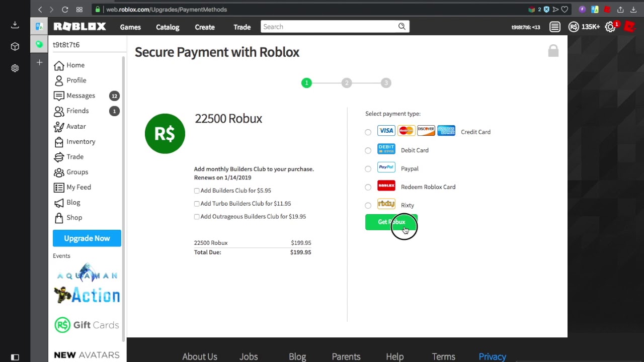Viewport: 644px width, 362px height.
Task: Click the Home house icon
Action: point(59,65)
